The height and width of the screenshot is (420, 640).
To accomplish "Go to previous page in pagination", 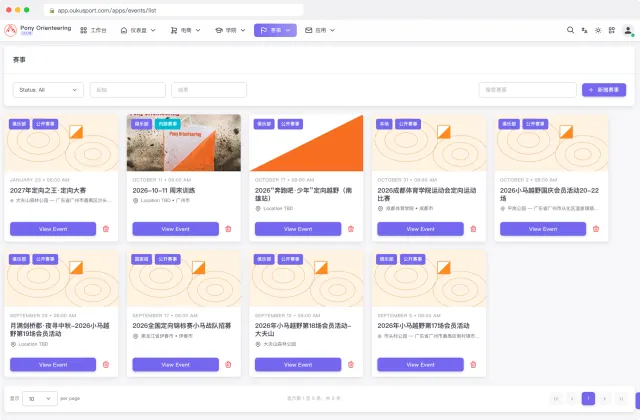I will 572,398.
